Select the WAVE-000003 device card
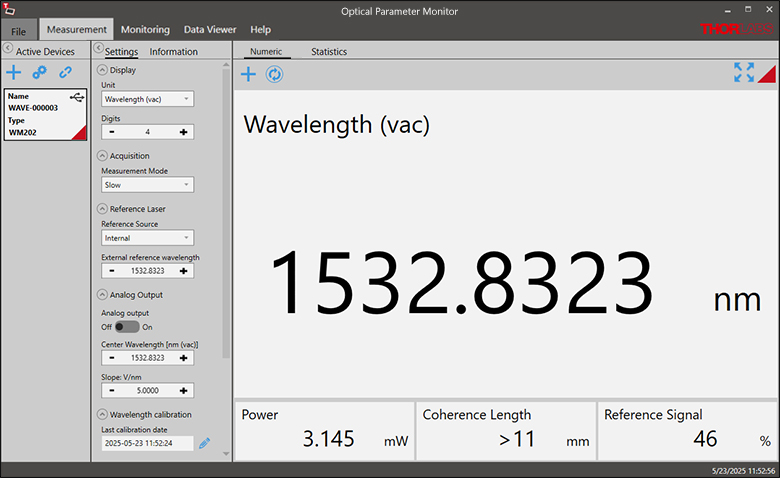 pyautogui.click(x=45, y=115)
